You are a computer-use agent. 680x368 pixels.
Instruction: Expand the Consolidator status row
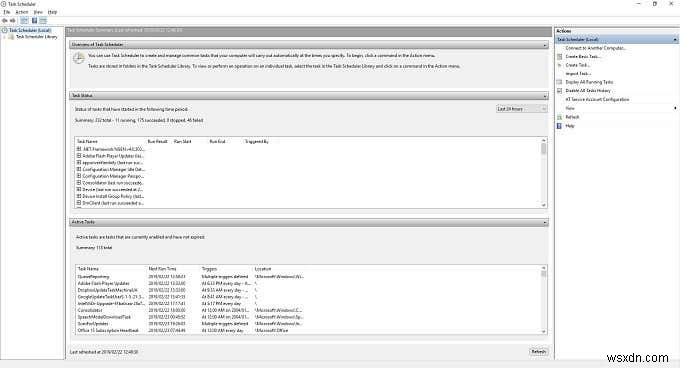coord(79,183)
